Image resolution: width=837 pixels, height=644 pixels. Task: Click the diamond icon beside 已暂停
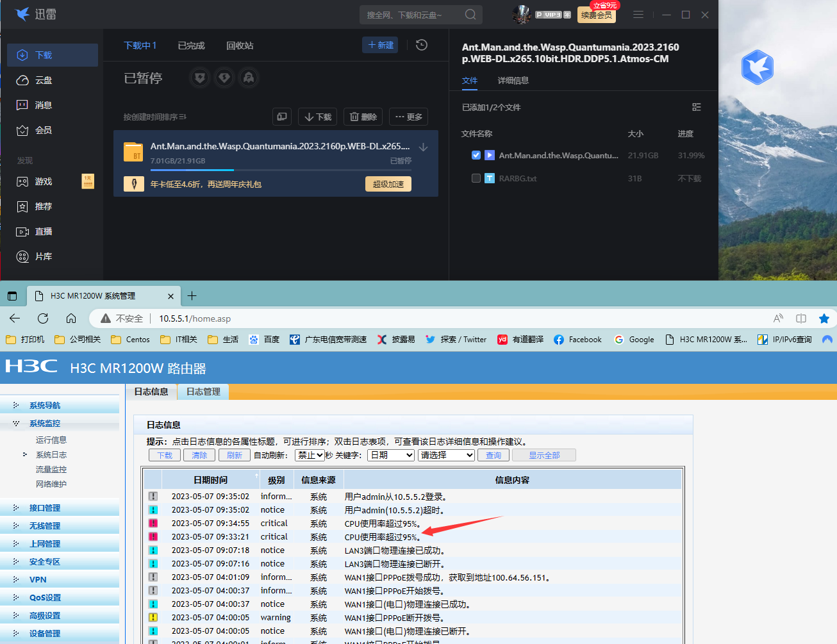click(224, 78)
